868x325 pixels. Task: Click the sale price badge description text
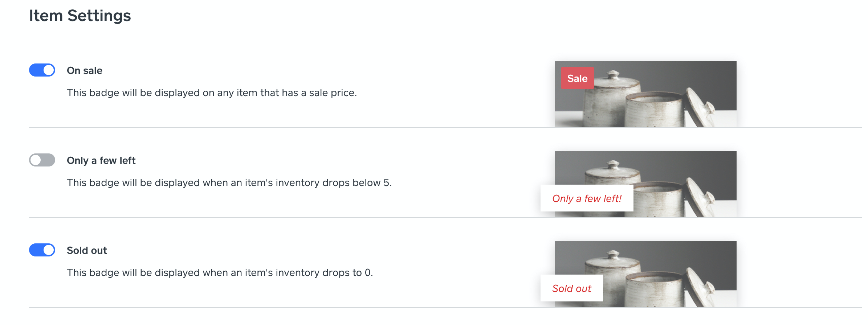click(212, 93)
